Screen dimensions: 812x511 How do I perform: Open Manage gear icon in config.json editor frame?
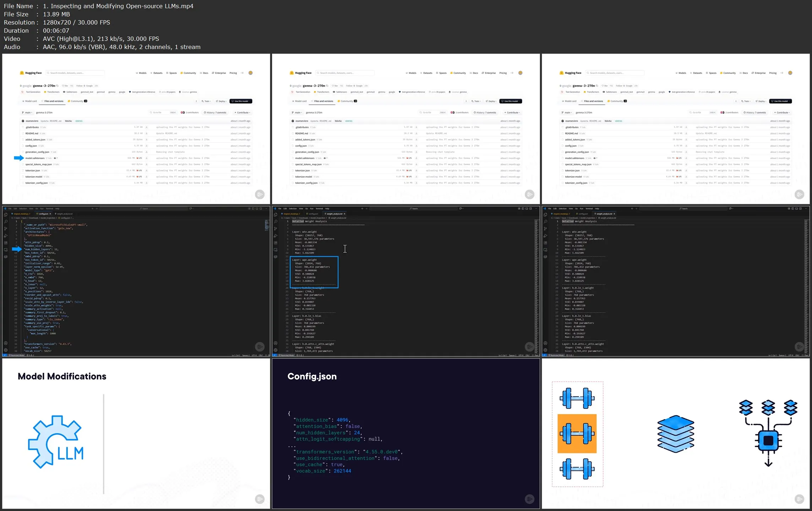pyautogui.click(x=5, y=350)
